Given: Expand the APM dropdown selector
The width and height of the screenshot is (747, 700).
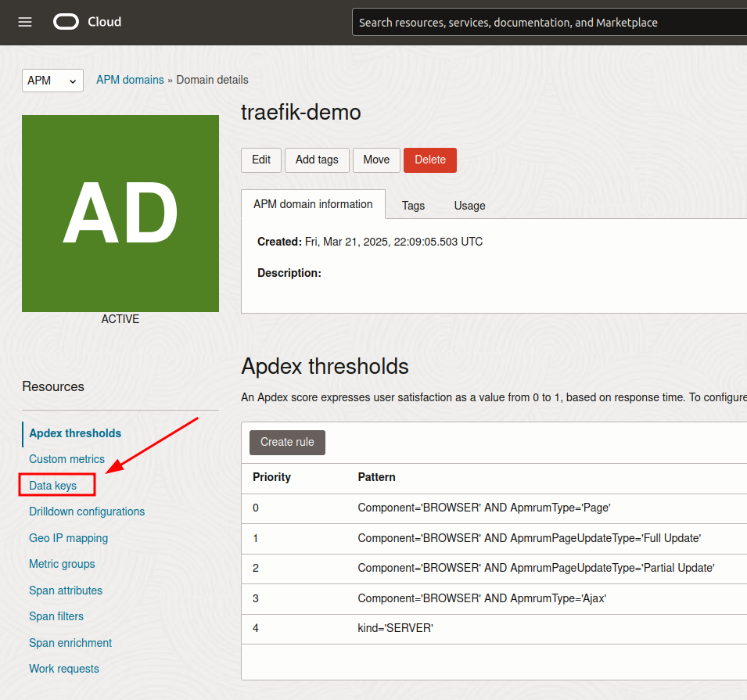Looking at the screenshot, I should tap(52, 81).
